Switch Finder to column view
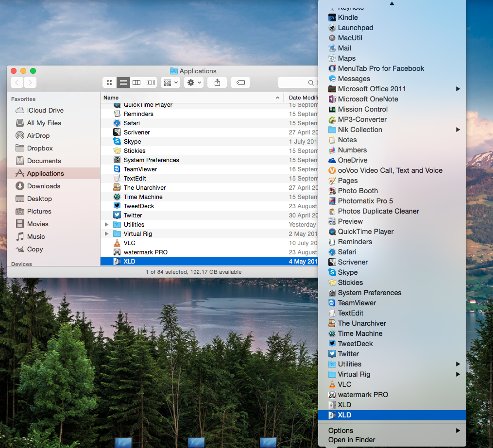This screenshot has width=493, height=448. 136,83
